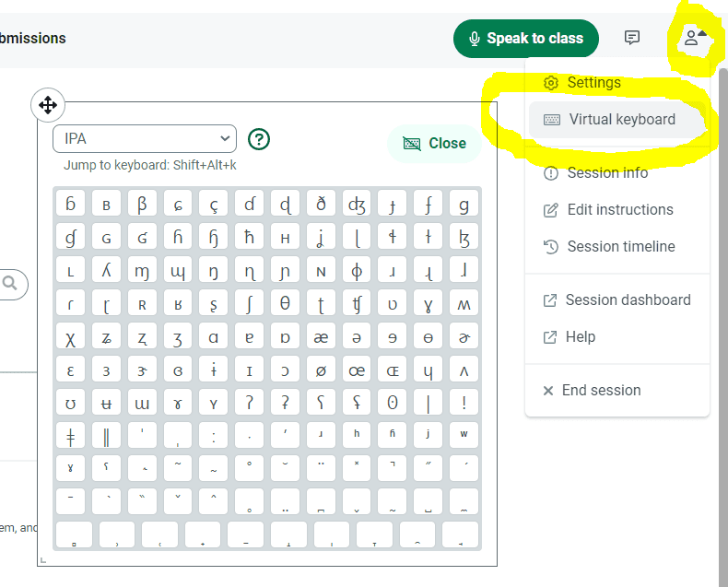Click the chat message icon
Image resolution: width=728 pixels, height=587 pixels.
coord(632,38)
